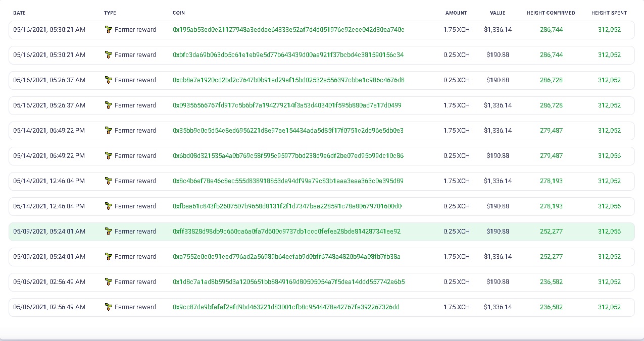Select 1.75 XCH amount in 0x09356566 row
This screenshot has width=644, height=341.
pyautogui.click(x=457, y=105)
